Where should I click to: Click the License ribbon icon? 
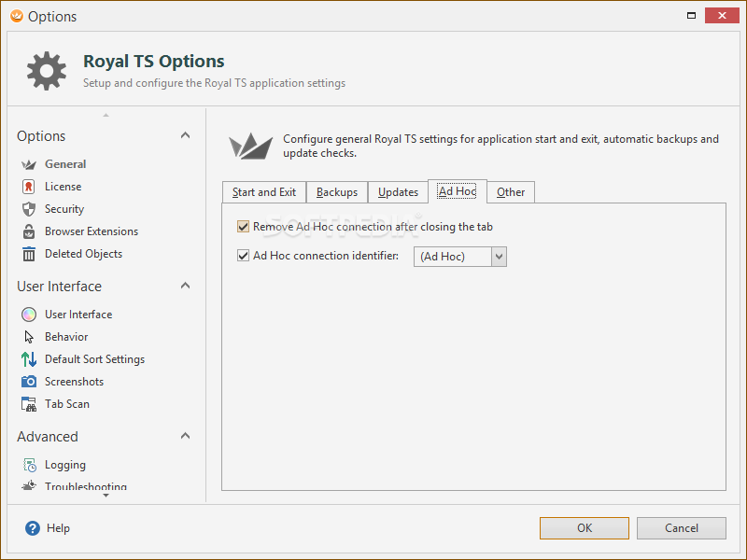click(29, 187)
